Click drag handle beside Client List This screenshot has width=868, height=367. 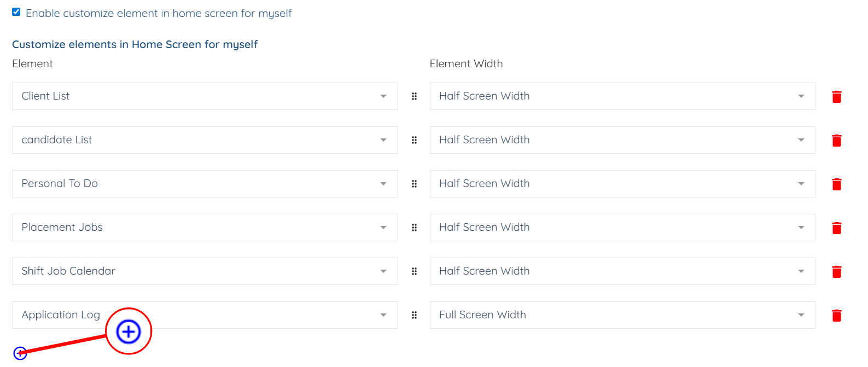[414, 96]
